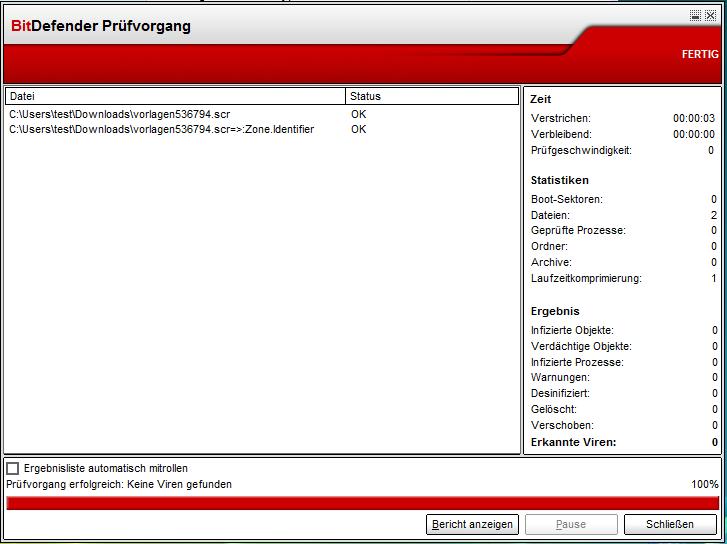This screenshot has height=544, width=727.
Task: Enable Ergebnisliste automatisch mitrollen checkbox
Action: pos(13,468)
